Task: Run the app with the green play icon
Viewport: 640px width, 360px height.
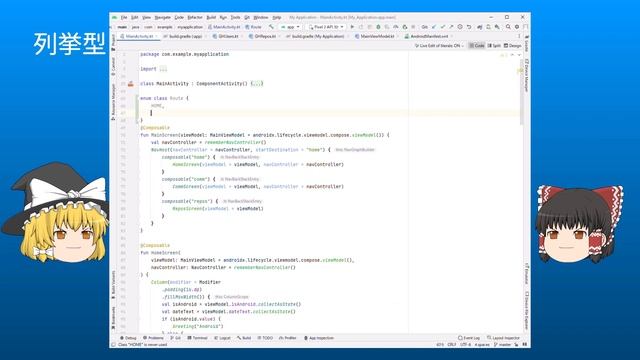Action: (x=352, y=27)
